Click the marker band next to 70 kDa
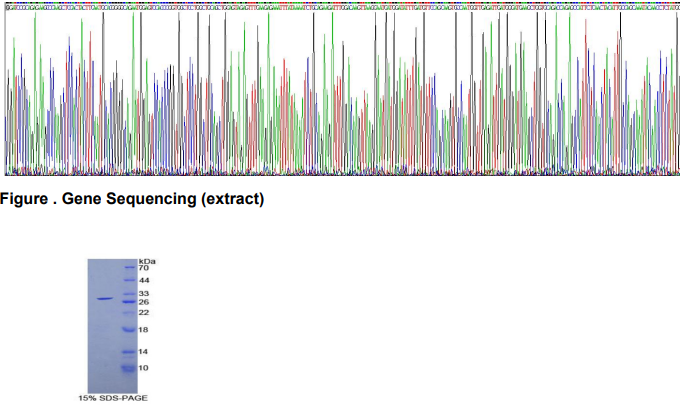The width and height of the screenshot is (685, 409). 126,268
